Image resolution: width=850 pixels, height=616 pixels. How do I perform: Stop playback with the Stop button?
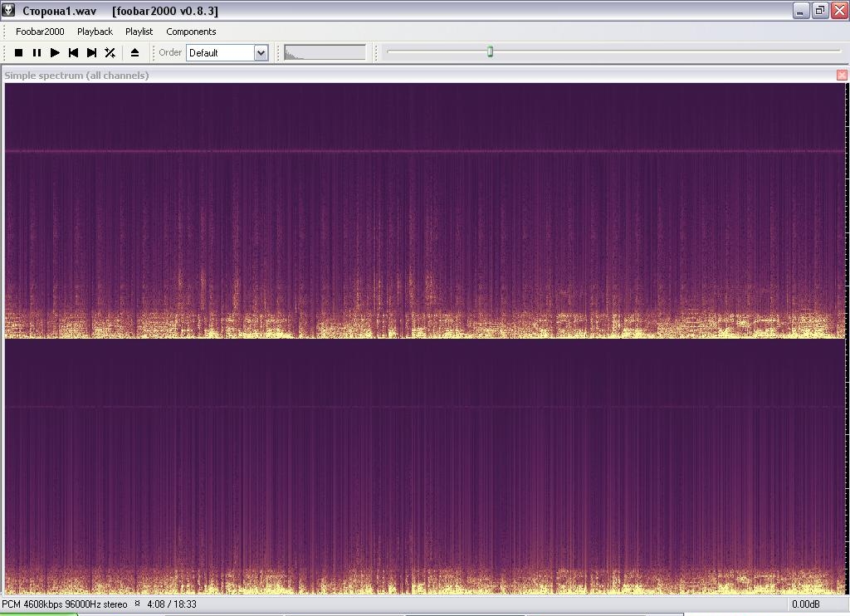tap(18, 52)
